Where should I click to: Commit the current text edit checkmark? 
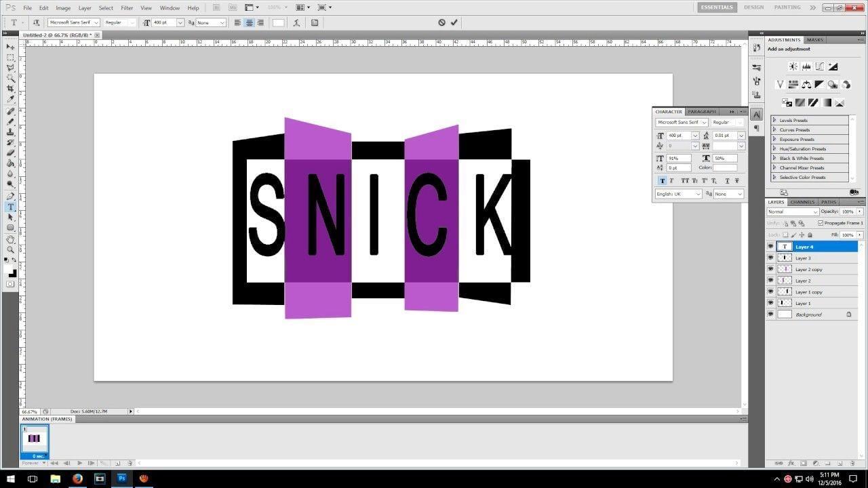tap(454, 22)
